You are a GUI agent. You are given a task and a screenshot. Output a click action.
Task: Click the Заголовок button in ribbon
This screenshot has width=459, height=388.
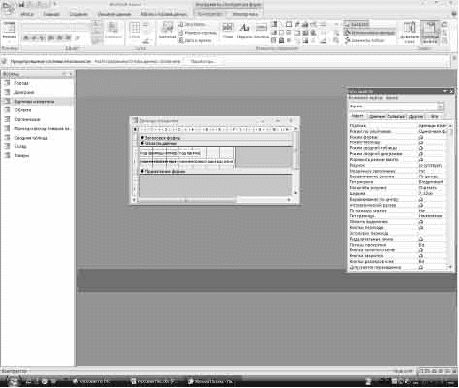[x=192, y=24]
